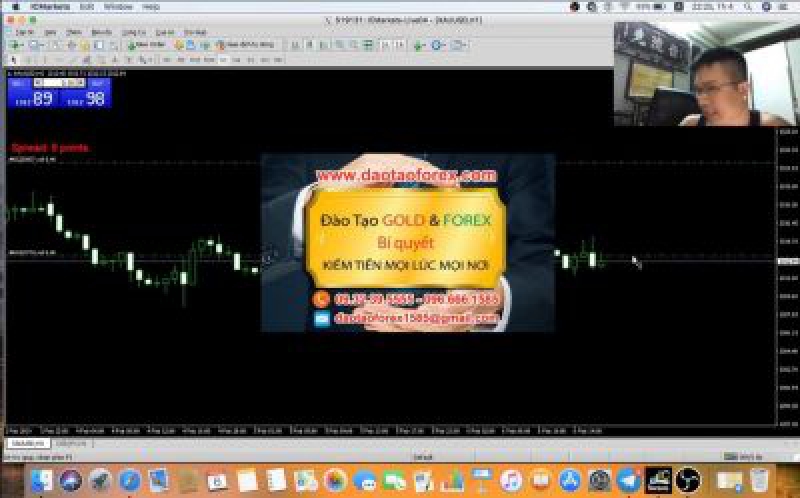This screenshot has width=800, height=498.
Task: Open the Navigator panel (yellow star folder)
Action: 85,45
